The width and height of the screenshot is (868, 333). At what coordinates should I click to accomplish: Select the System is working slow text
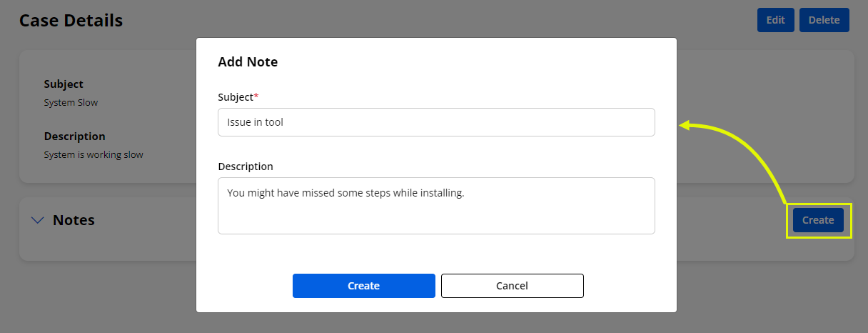coord(94,154)
